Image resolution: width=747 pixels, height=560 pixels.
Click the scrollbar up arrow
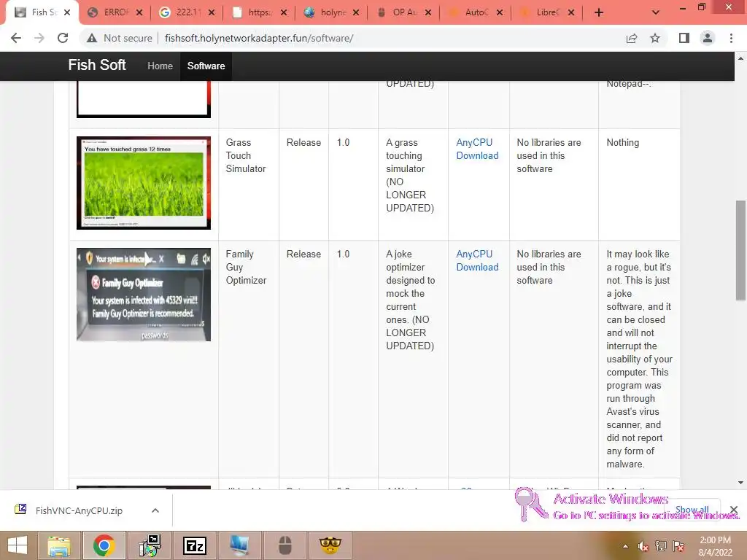pyautogui.click(x=740, y=58)
